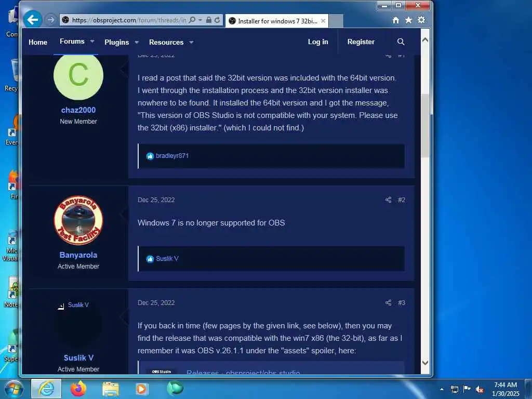The image size is (532, 399).
Task: Open the Forums menu item
Action: click(72, 42)
